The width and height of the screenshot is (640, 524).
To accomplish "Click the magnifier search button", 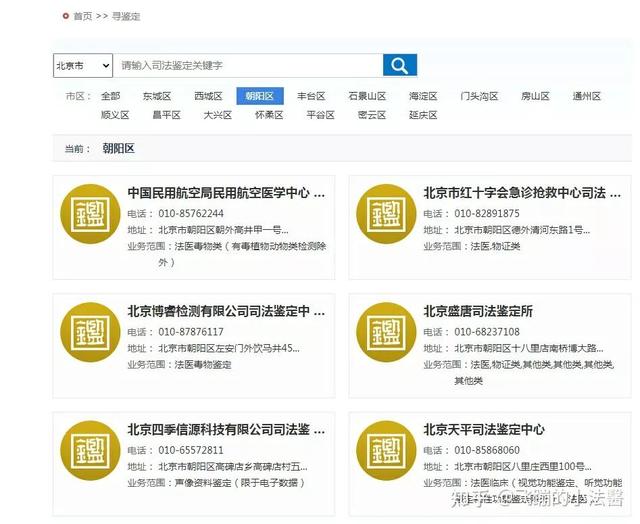I will [399, 65].
